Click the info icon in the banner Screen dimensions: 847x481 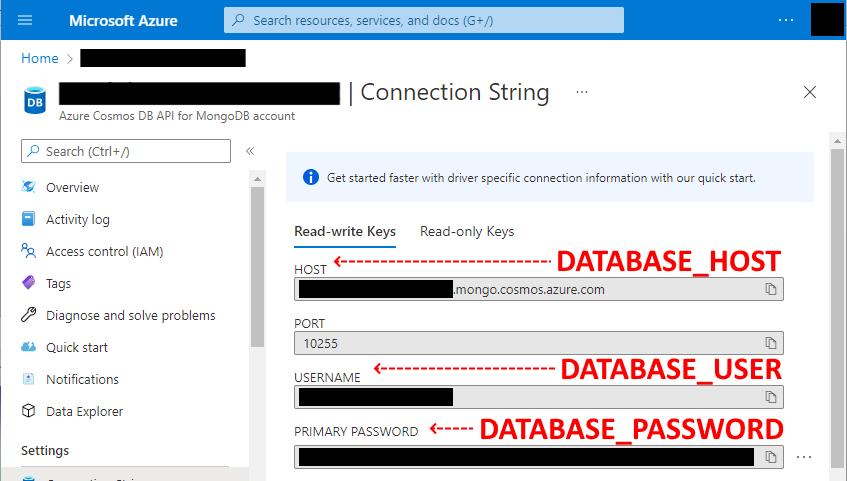[x=311, y=177]
